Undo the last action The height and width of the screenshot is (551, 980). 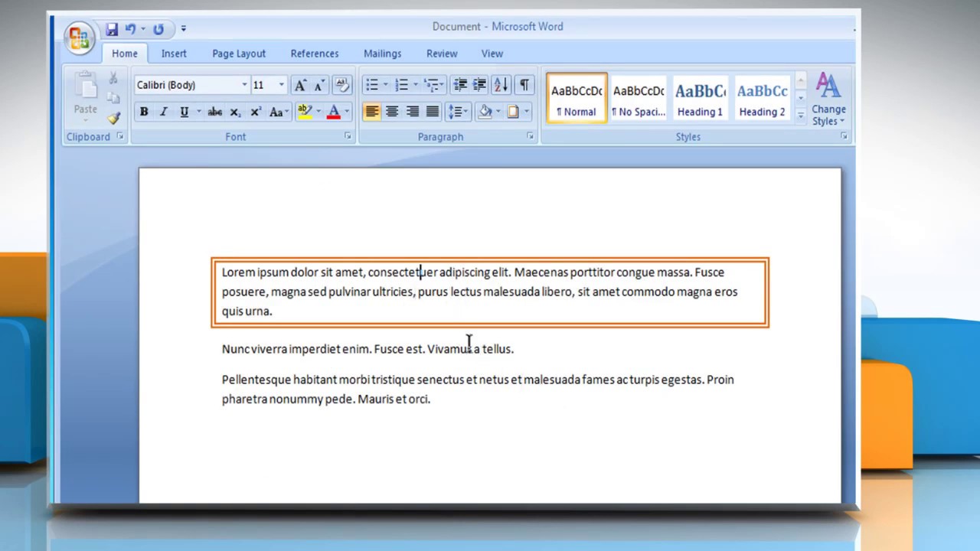(130, 29)
